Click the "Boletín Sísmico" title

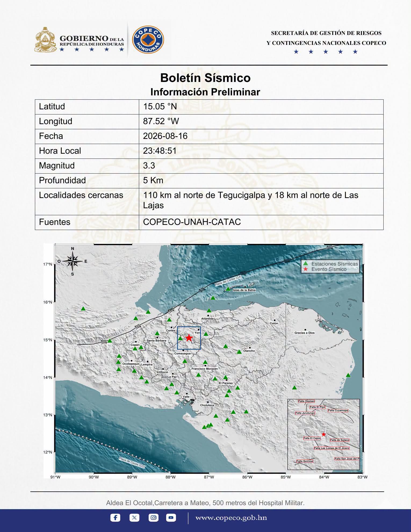click(x=205, y=78)
